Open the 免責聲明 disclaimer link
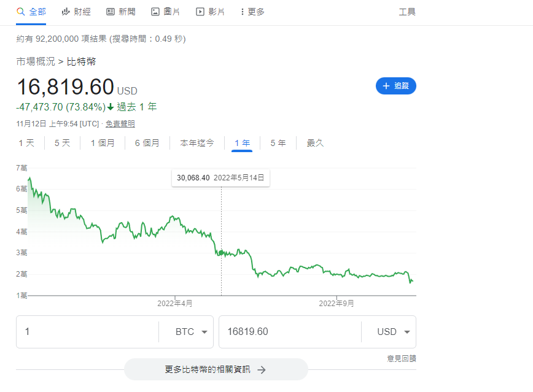533x392 pixels. [x=120, y=123]
